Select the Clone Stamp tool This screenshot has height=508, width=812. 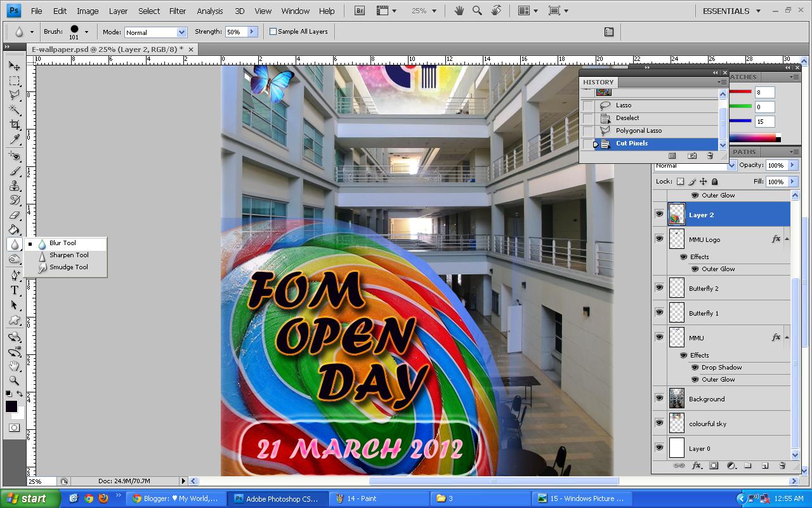(x=14, y=185)
